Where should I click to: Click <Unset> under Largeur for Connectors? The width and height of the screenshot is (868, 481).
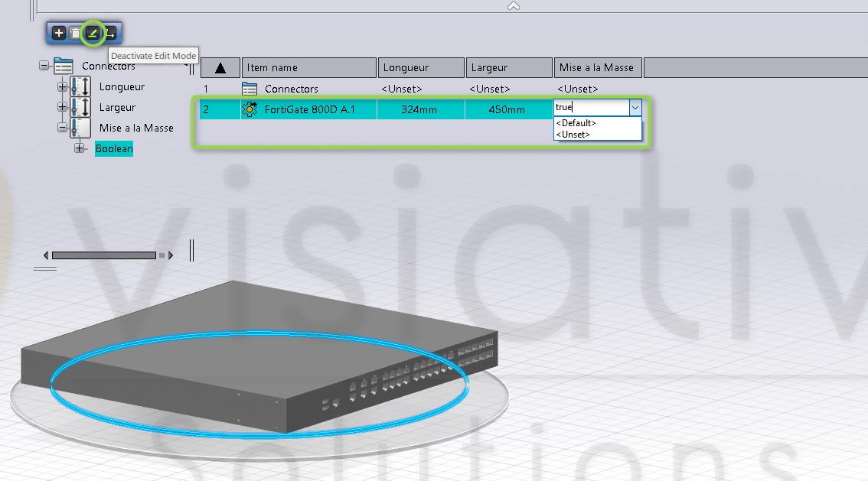tap(490, 89)
